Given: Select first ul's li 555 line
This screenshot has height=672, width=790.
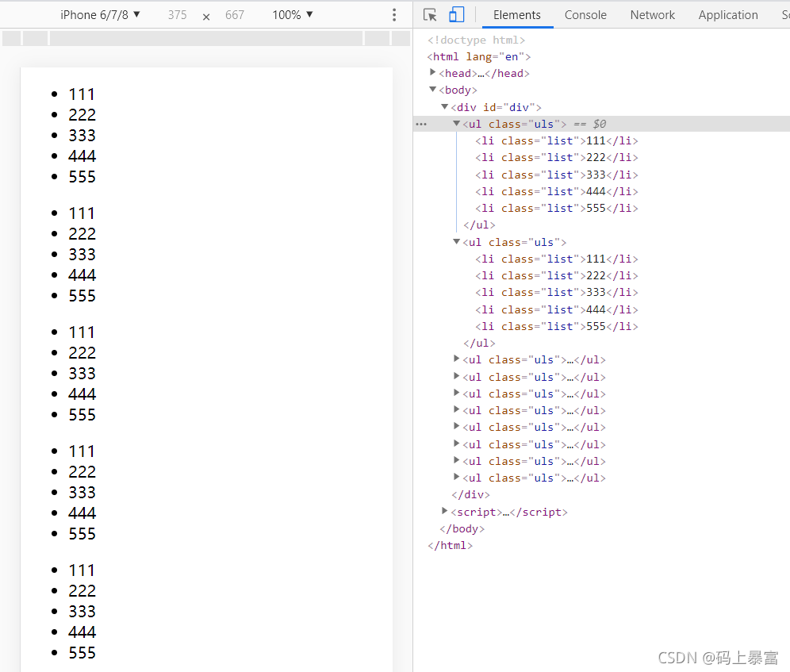Looking at the screenshot, I should (557, 208).
